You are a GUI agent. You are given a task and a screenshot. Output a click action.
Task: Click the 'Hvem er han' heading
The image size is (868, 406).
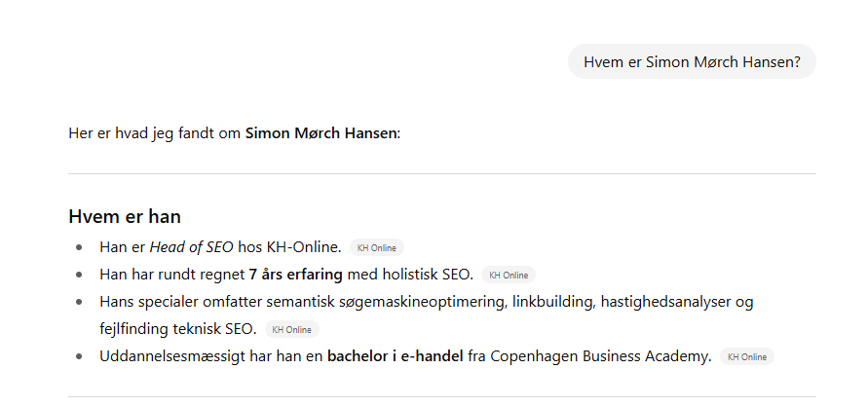125,216
